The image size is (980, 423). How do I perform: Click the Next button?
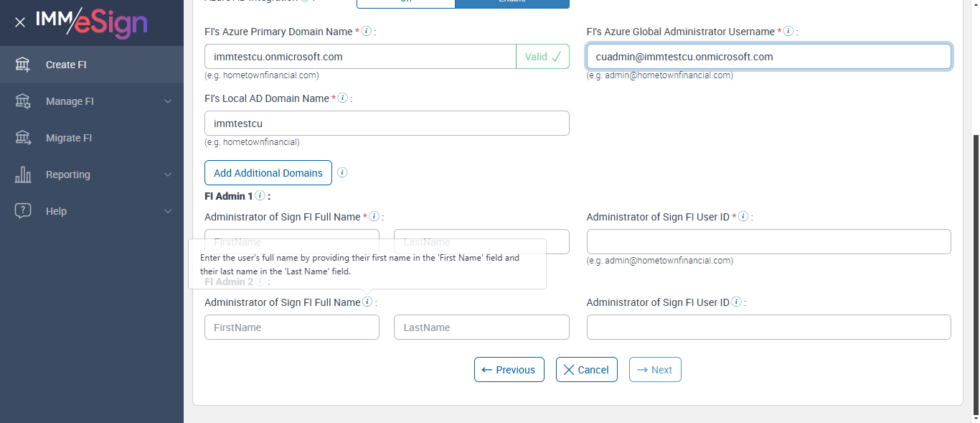(x=655, y=370)
